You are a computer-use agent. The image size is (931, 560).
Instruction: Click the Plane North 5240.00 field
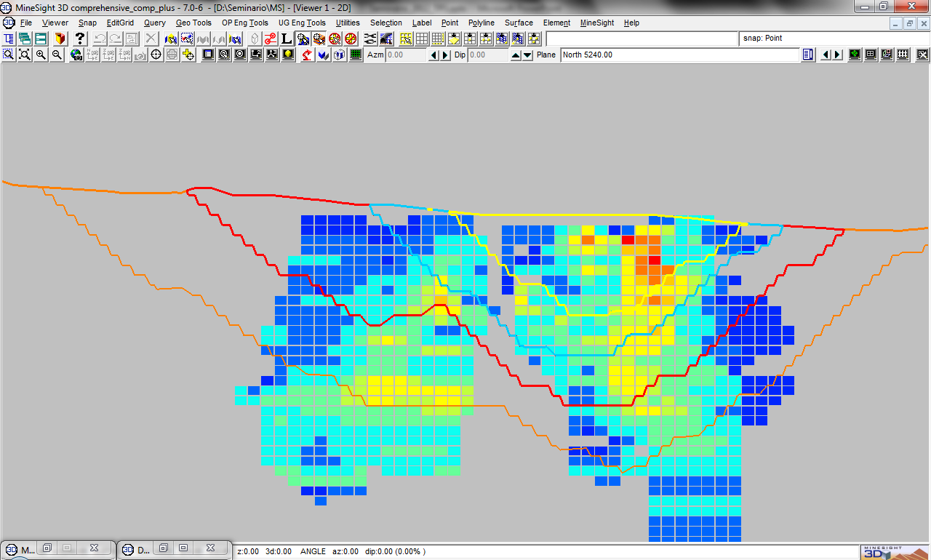679,55
